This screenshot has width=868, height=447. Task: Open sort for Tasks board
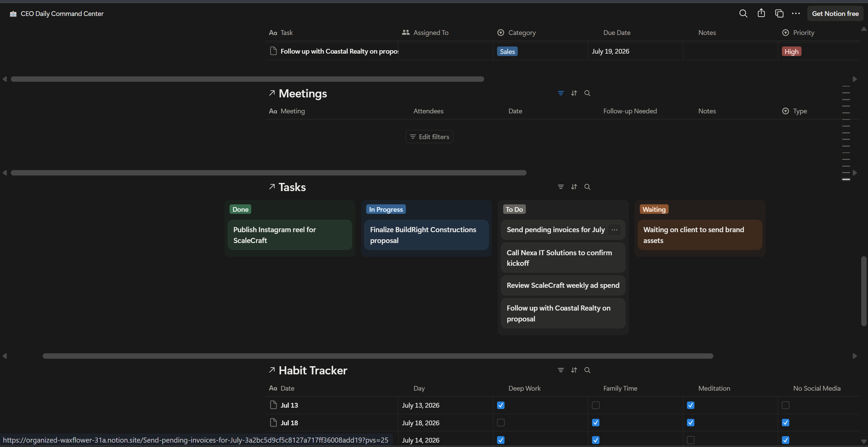coord(574,187)
